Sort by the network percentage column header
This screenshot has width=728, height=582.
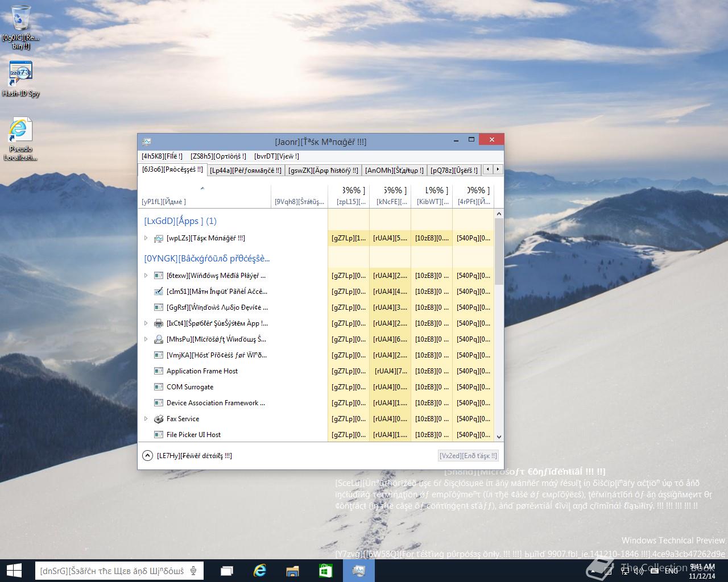tap(473, 196)
